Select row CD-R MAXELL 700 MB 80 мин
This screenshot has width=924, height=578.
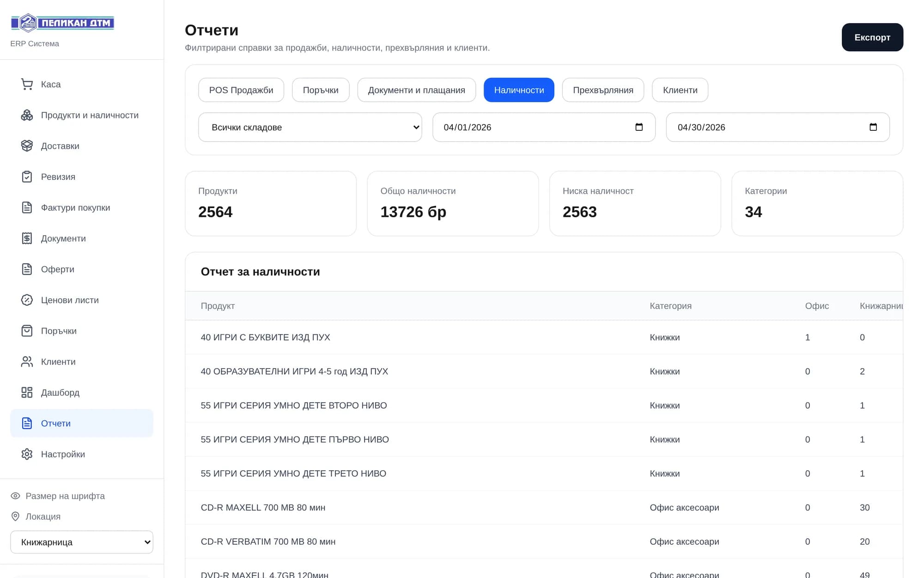[x=544, y=507]
